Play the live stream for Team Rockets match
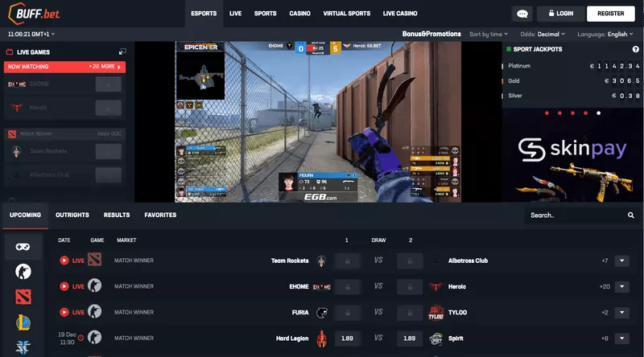644x357 pixels. (64, 261)
